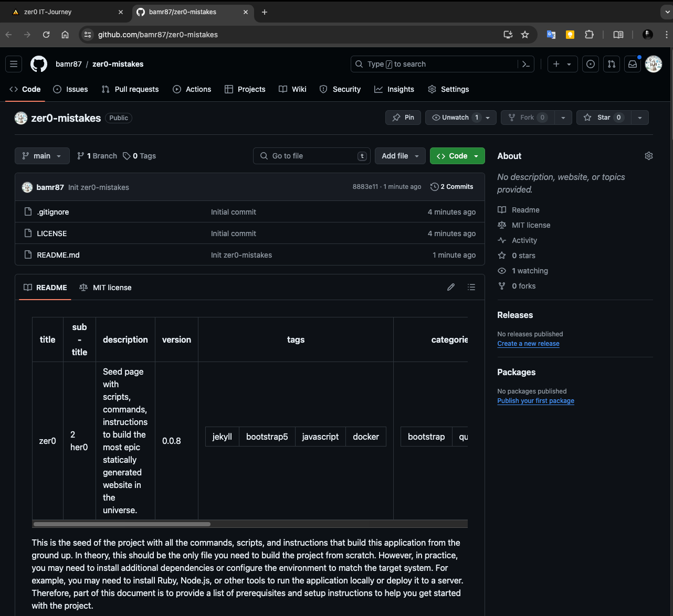Open your profile avatar menu
Image resolution: width=673 pixels, height=616 pixels.
(x=654, y=64)
